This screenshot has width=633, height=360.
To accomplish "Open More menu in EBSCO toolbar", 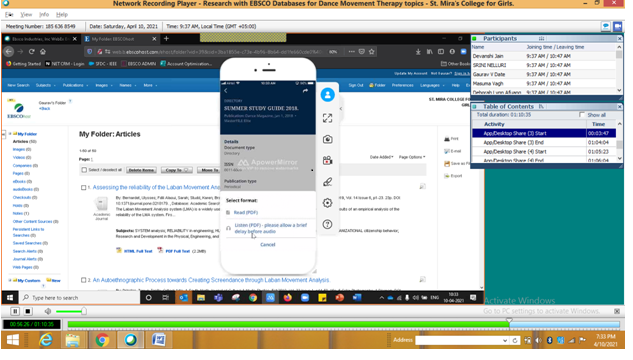I will tap(150, 86).
